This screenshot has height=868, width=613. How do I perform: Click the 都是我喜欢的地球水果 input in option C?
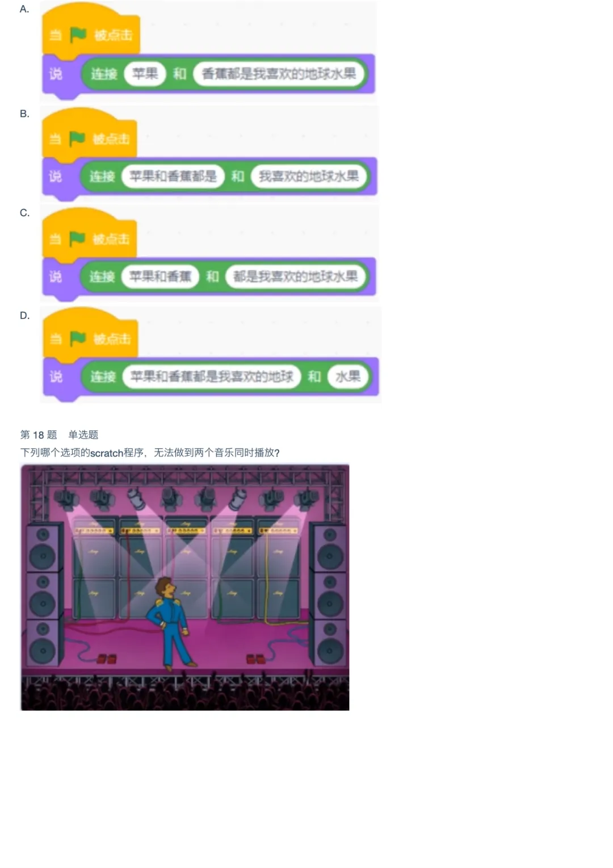click(x=296, y=276)
